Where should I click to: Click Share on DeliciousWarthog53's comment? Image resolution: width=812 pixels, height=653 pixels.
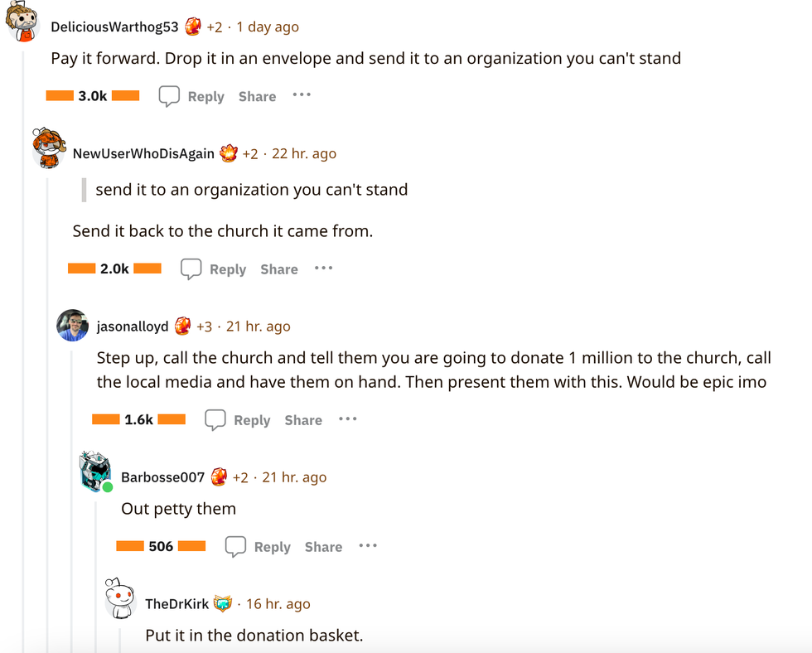tap(257, 96)
